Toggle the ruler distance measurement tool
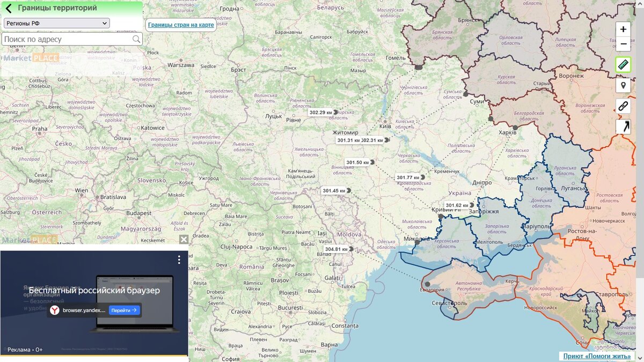This screenshot has height=362, width=644. point(623,65)
